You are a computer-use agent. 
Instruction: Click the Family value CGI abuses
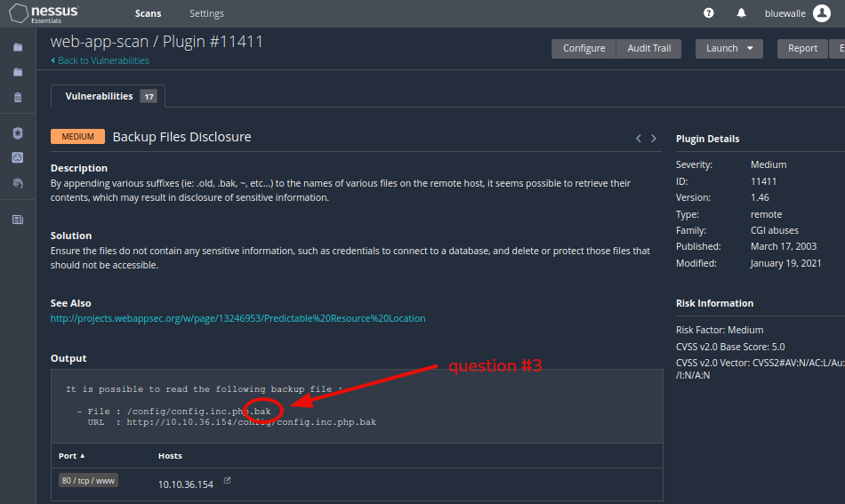775,230
